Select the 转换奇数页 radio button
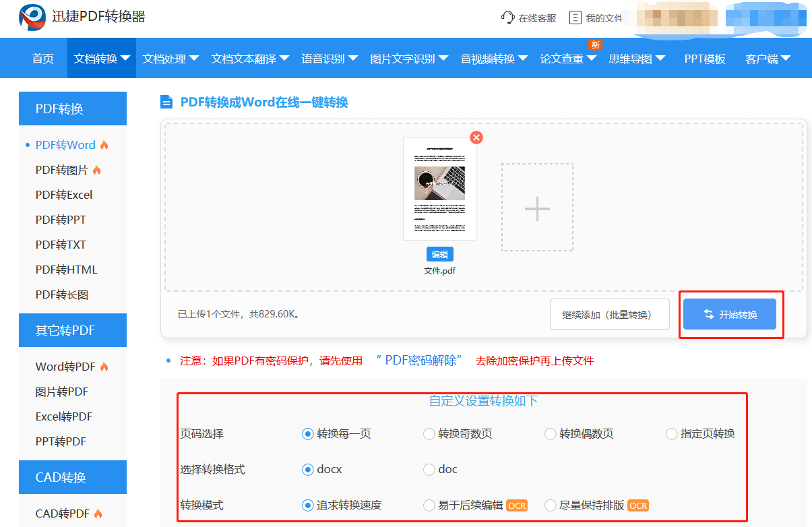812x527 pixels. pyautogui.click(x=429, y=434)
